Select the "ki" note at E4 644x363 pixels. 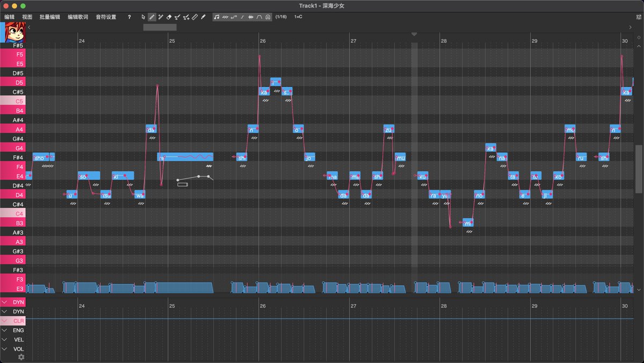pos(123,176)
